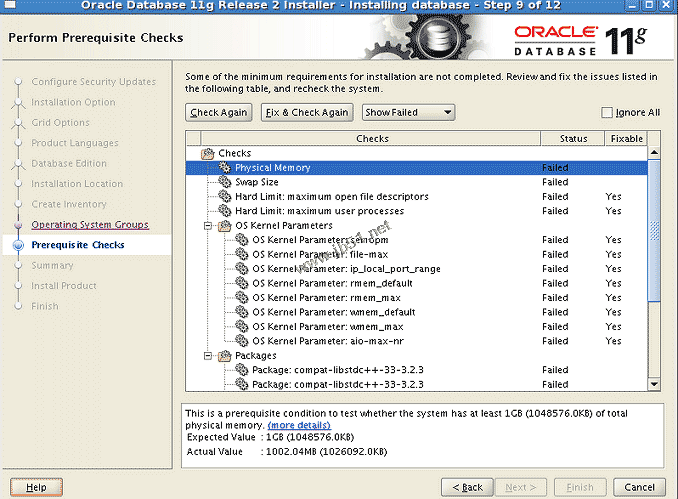Click gear icon beside wmem_default
678x499 pixels.
click(x=241, y=312)
